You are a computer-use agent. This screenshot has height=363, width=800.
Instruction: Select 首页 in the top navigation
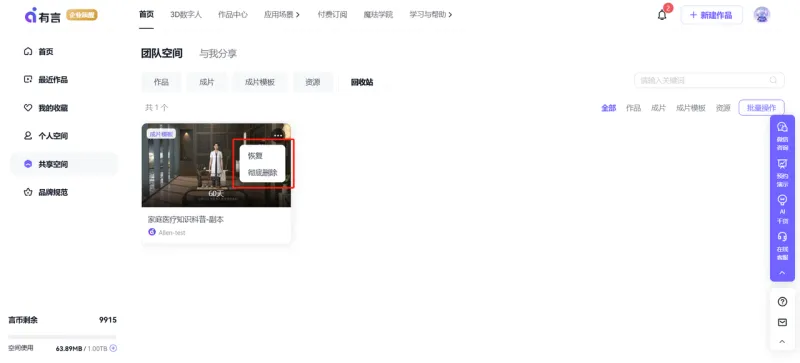pos(146,15)
